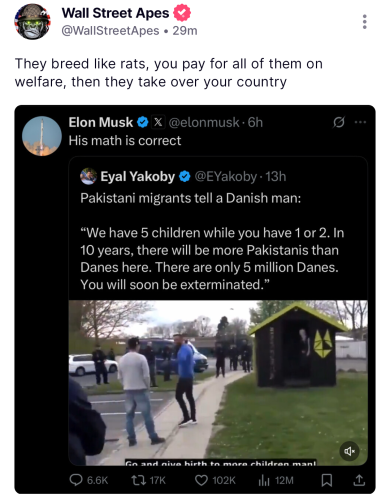The image size is (390, 500).
Task: Open replies via the 6.6K comment icon
Action: point(76,480)
